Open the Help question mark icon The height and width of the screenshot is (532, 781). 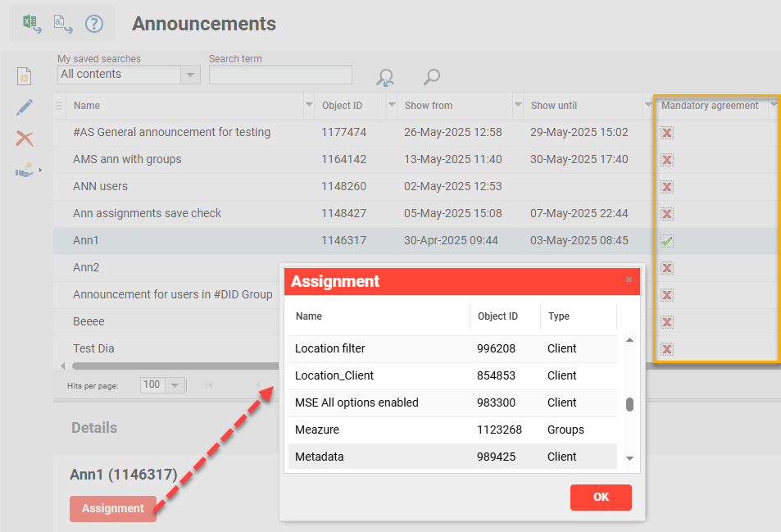pyautogui.click(x=93, y=23)
